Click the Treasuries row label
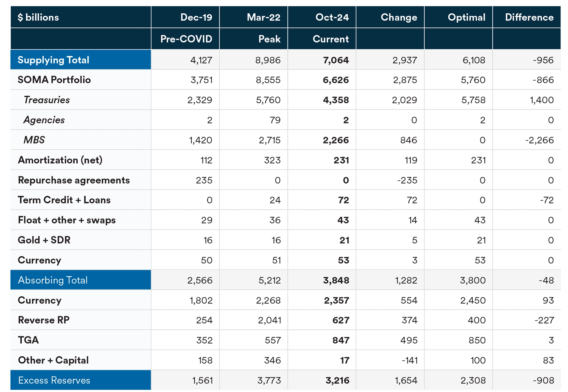 point(47,100)
